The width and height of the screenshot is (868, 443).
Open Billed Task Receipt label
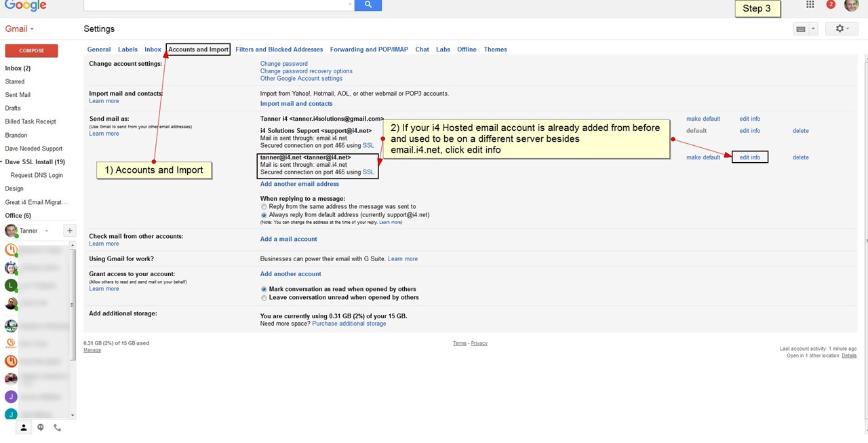[31, 122]
